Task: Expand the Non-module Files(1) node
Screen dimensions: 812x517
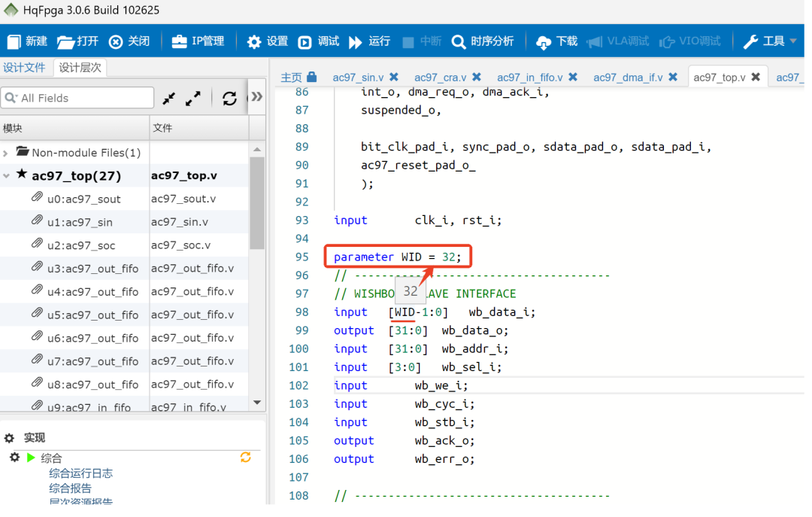Action: point(6,153)
